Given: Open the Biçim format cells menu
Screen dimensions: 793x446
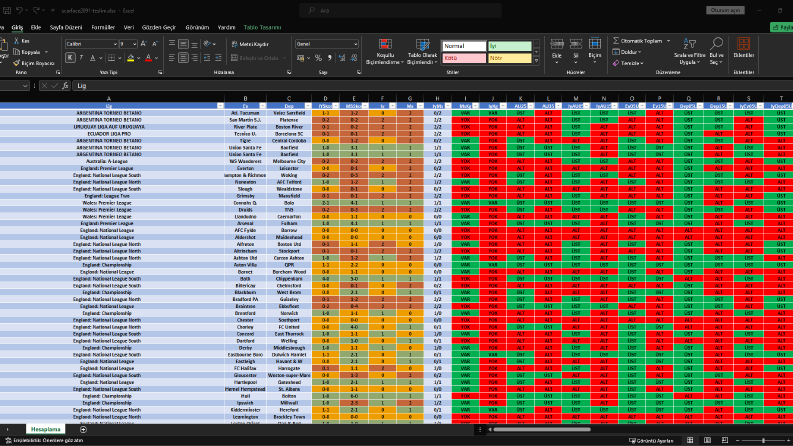Looking at the screenshot, I should [x=595, y=51].
